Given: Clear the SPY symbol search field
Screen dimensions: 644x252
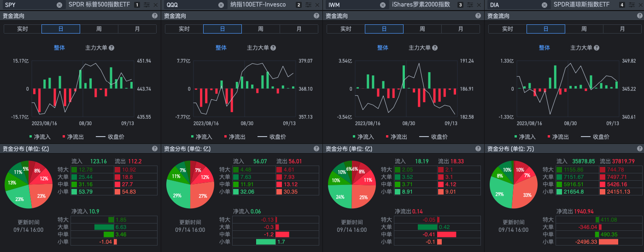Looking at the screenshot, I should point(59,5).
